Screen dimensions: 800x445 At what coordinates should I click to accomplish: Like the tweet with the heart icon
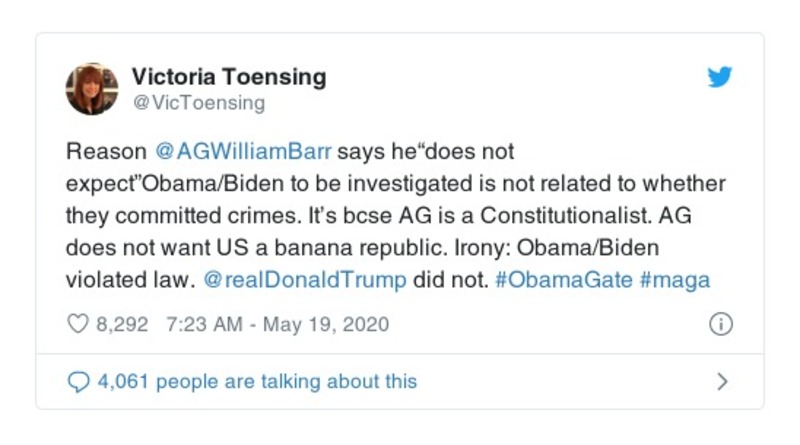point(77,325)
